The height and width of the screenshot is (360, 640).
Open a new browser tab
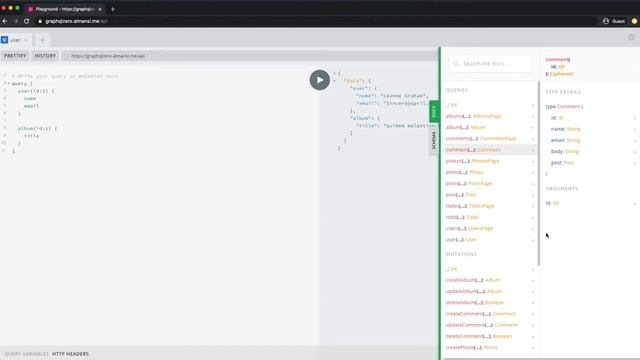[113, 9]
